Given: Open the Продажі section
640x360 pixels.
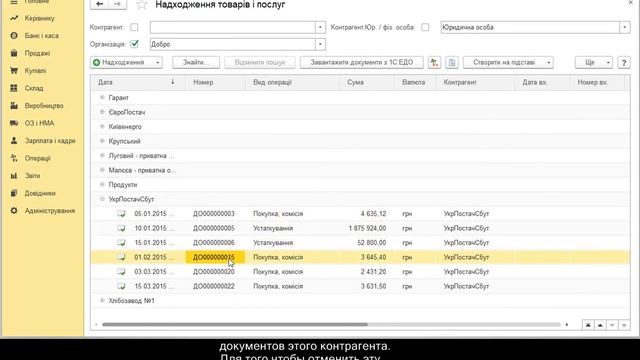Looking at the screenshot, I should click(x=37, y=53).
